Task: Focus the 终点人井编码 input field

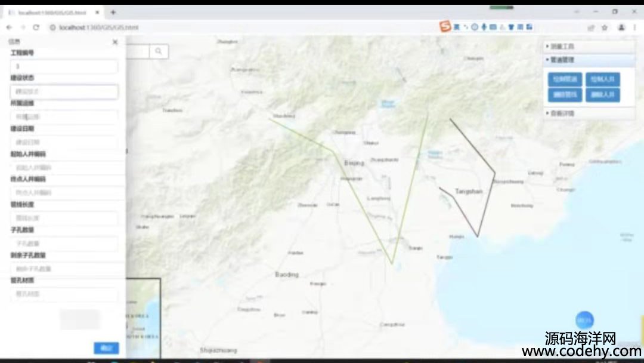Action: click(x=67, y=193)
